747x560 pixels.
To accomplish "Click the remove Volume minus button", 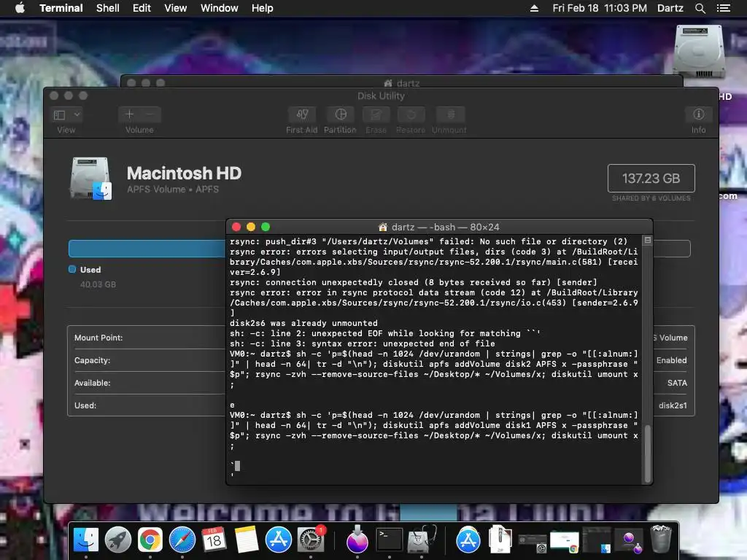I will (150, 114).
